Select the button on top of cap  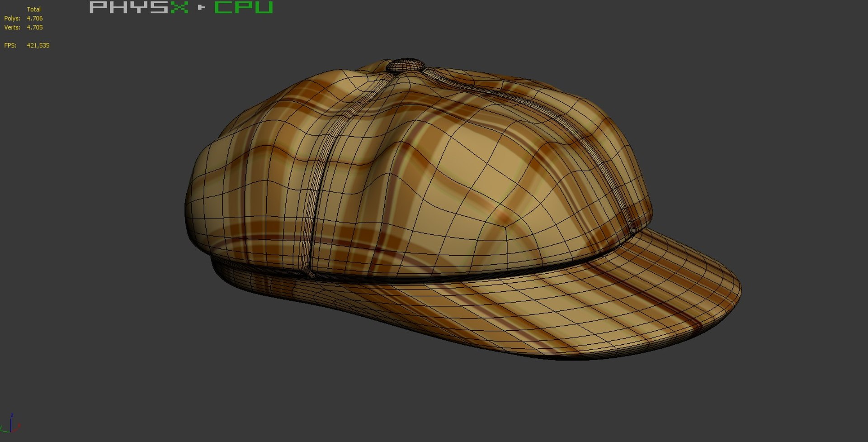[406, 66]
